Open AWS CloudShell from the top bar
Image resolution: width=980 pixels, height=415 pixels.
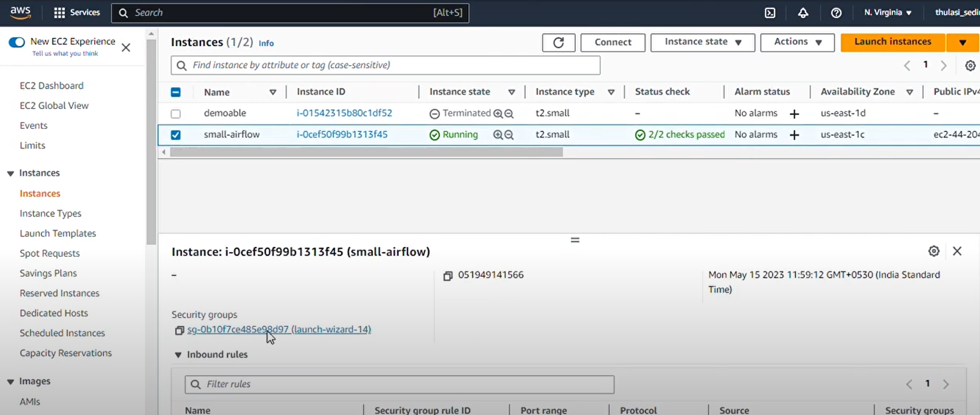point(770,13)
